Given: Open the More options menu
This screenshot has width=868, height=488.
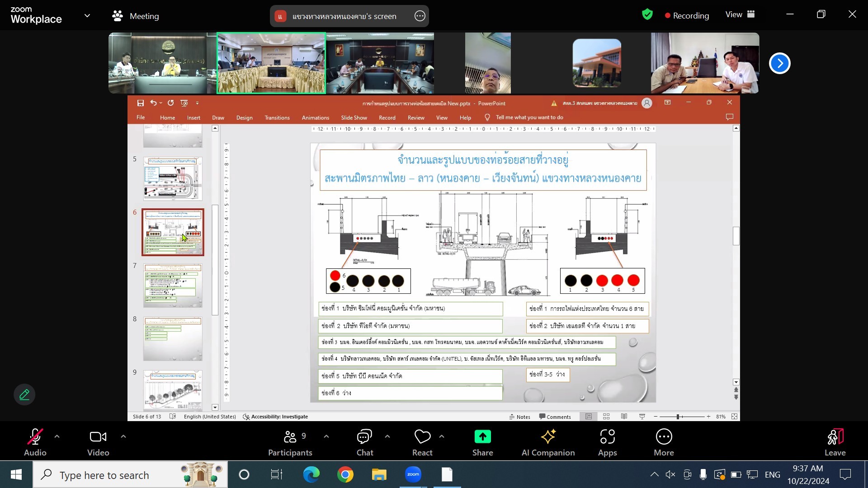Looking at the screenshot, I should (x=664, y=442).
